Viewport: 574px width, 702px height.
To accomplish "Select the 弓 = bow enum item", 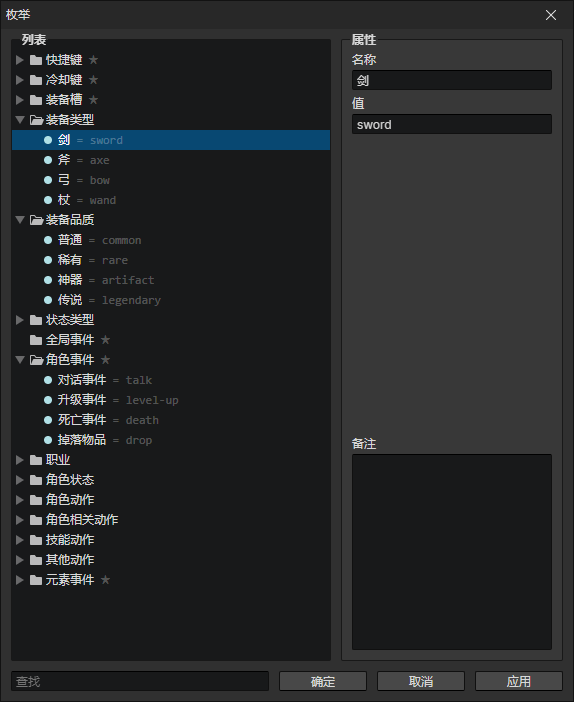I will tap(171, 180).
